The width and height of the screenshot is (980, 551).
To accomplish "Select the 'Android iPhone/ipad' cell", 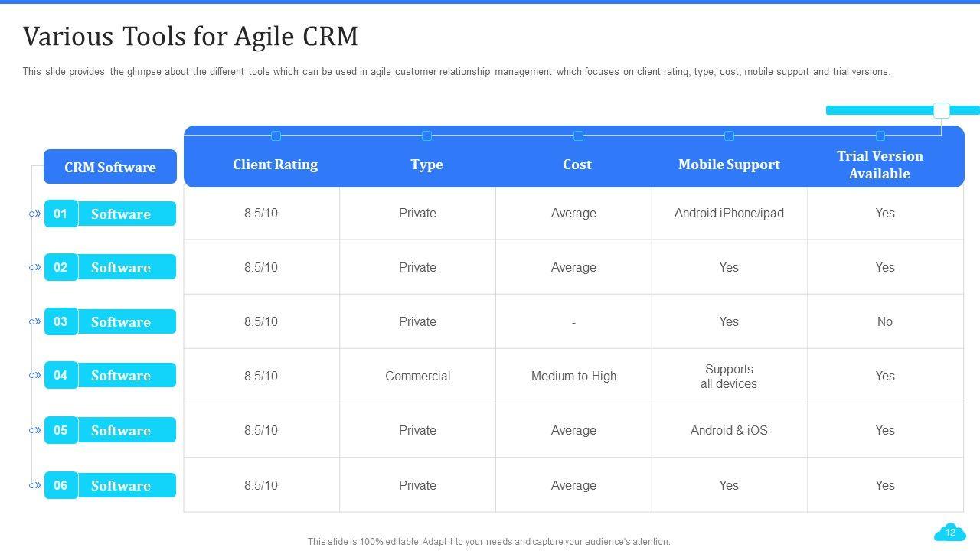I will (729, 214).
